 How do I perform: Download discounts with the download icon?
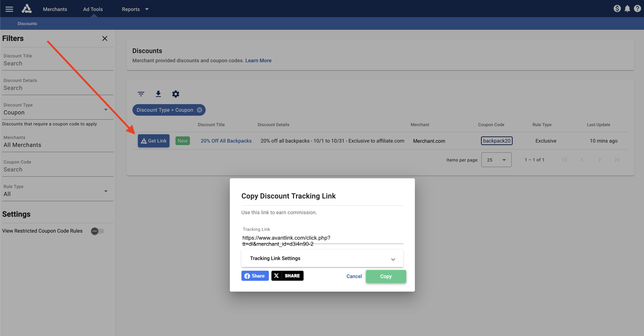pyautogui.click(x=158, y=94)
